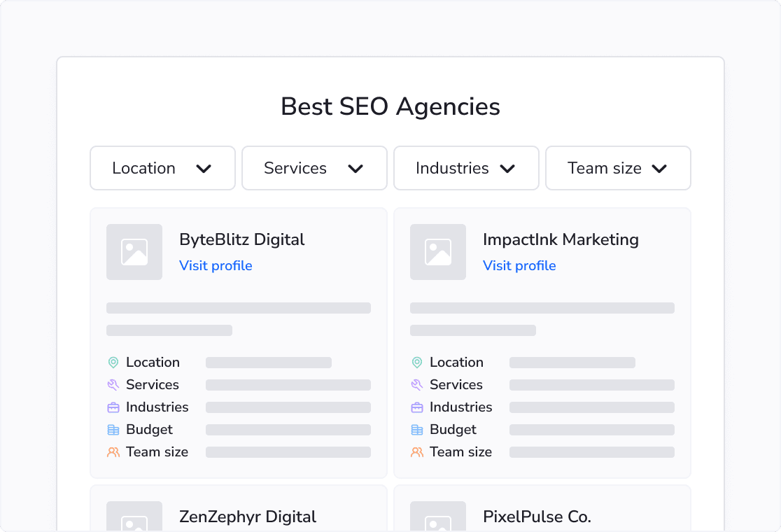Click industries briefcase icon in ImpactInk card
Image resolution: width=781 pixels, height=532 pixels.
click(417, 407)
